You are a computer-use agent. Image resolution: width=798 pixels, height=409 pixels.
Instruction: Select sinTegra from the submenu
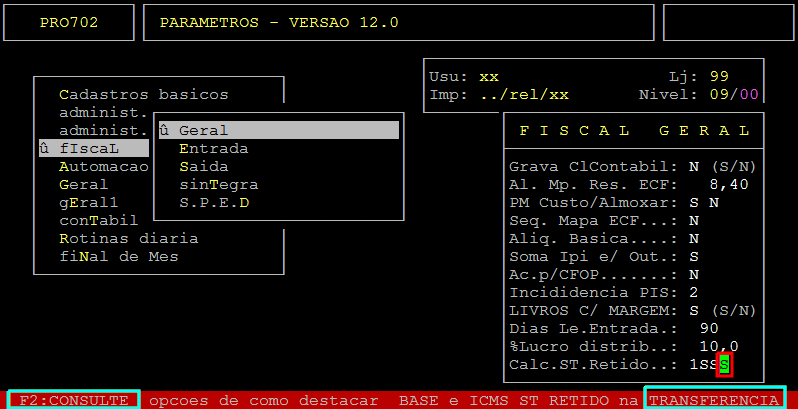point(218,184)
